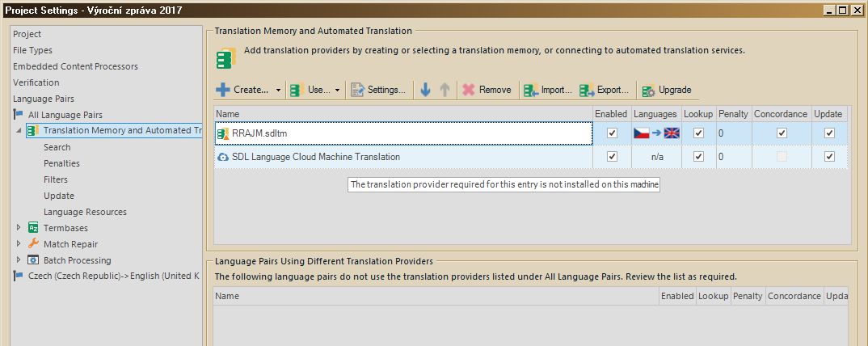Toggle Update checkbox for SDL Language Cloud
Viewport: 868px width, 346px height.
click(829, 157)
